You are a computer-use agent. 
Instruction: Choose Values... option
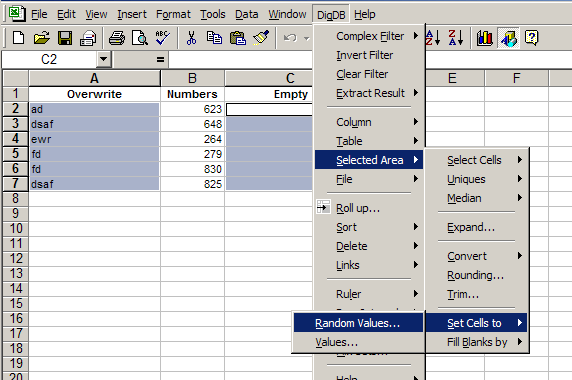click(x=358, y=342)
